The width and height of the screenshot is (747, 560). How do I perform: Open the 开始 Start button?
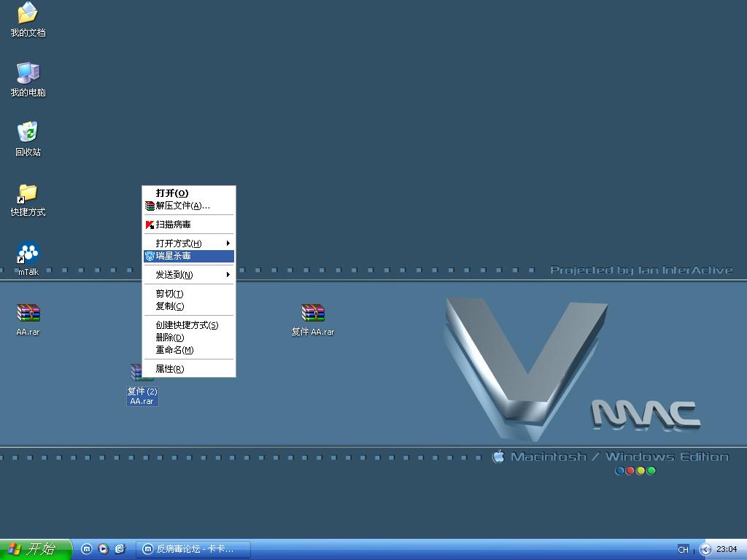pos(35,549)
